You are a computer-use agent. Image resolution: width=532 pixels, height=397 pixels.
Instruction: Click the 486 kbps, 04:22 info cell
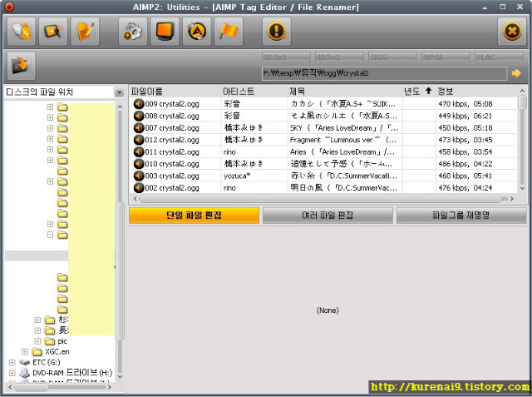click(x=465, y=164)
